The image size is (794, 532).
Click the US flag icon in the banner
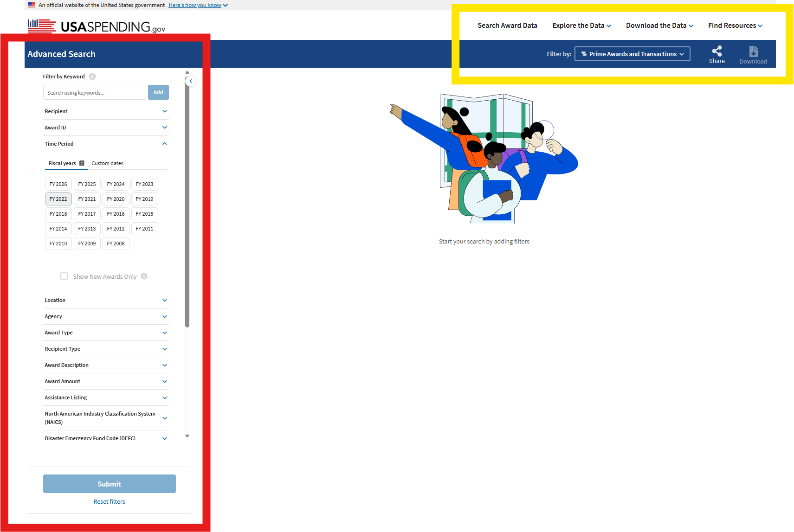(x=31, y=5)
